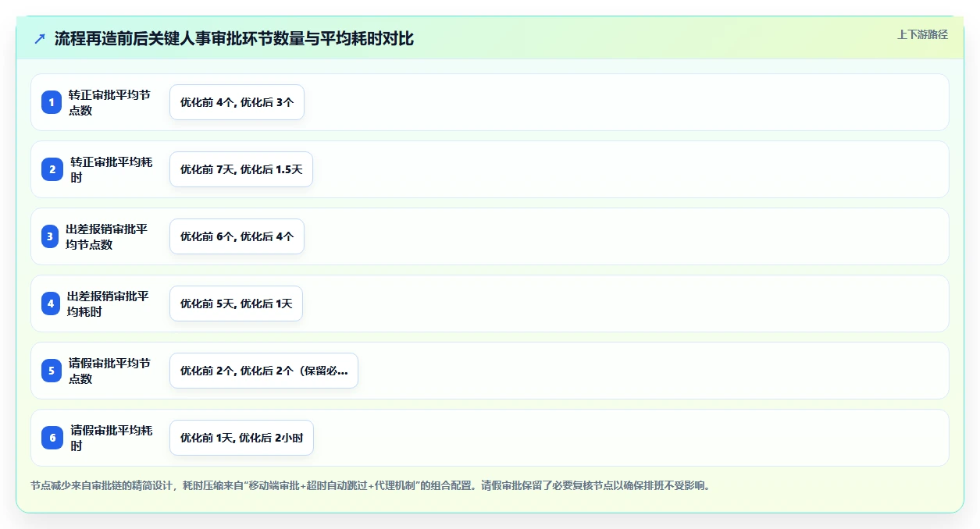Expand the truncated 优化前 2个, 优化后 2个 chip

(264, 371)
